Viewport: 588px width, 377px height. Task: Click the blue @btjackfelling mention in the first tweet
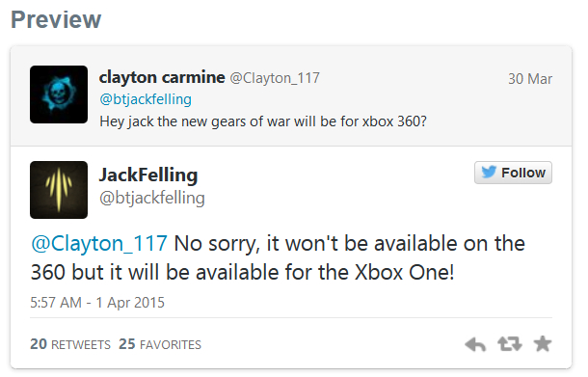146,99
